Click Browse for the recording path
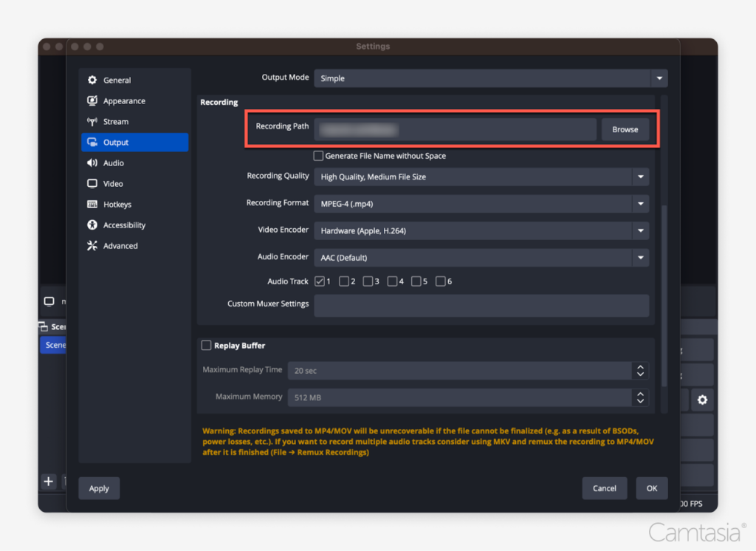Viewport: 756px width, 551px height. (x=625, y=129)
